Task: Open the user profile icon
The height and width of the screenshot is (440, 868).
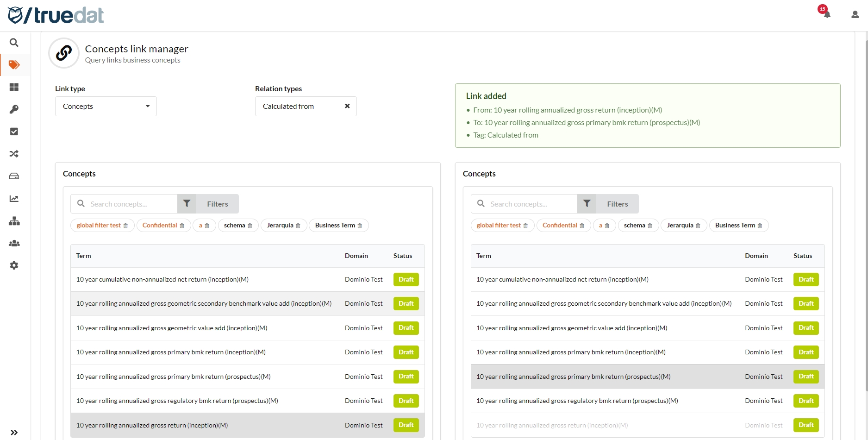Action: click(x=855, y=15)
